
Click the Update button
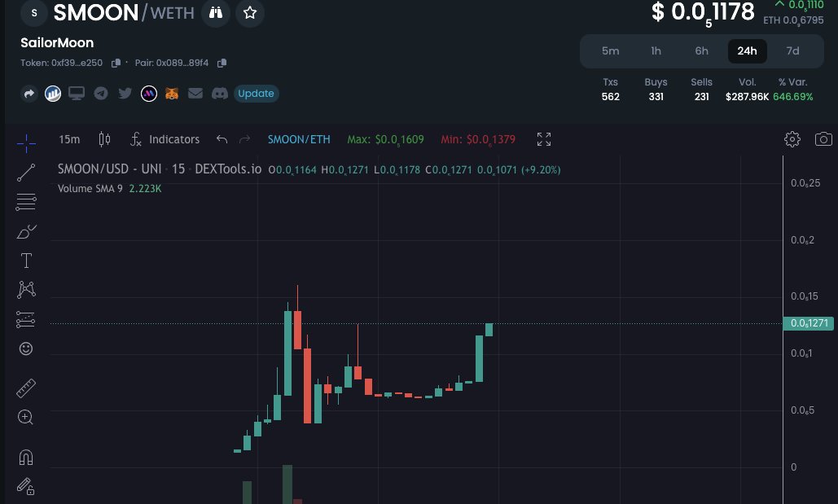256,94
